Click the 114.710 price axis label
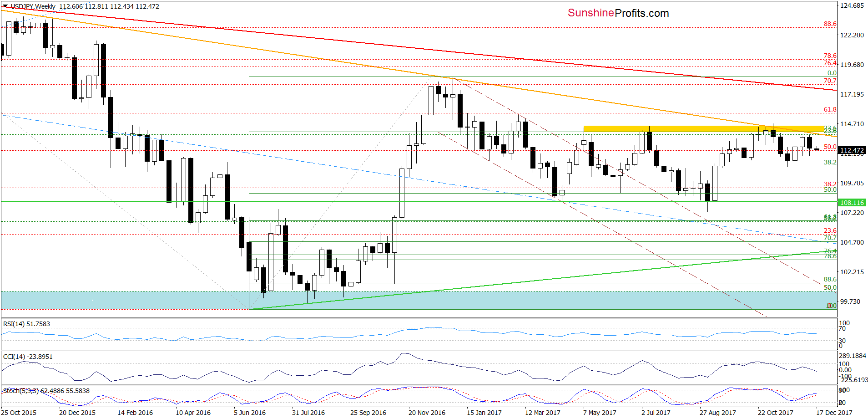 click(x=852, y=124)
